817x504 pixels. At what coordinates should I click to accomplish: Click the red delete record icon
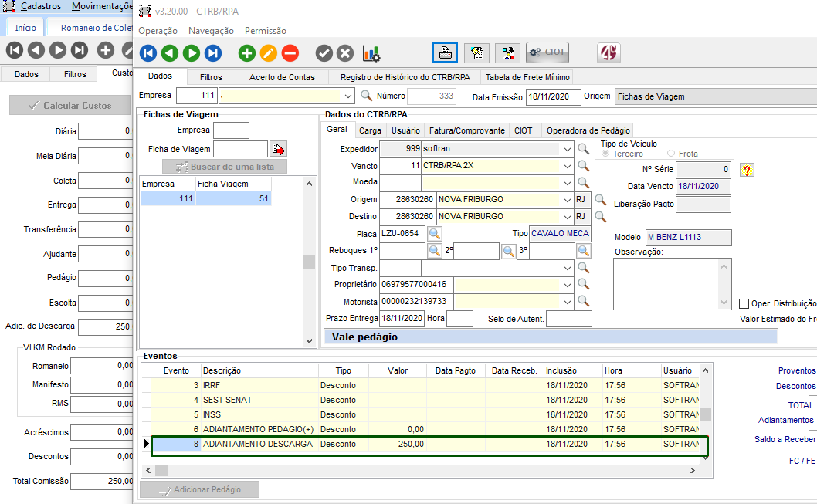(x=290, y=53)
